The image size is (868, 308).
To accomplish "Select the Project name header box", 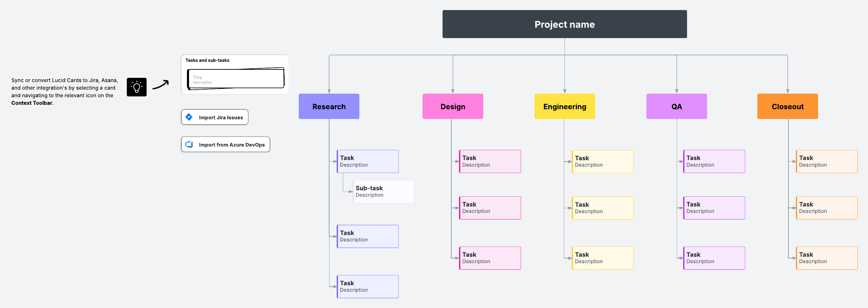I will 564,24.
